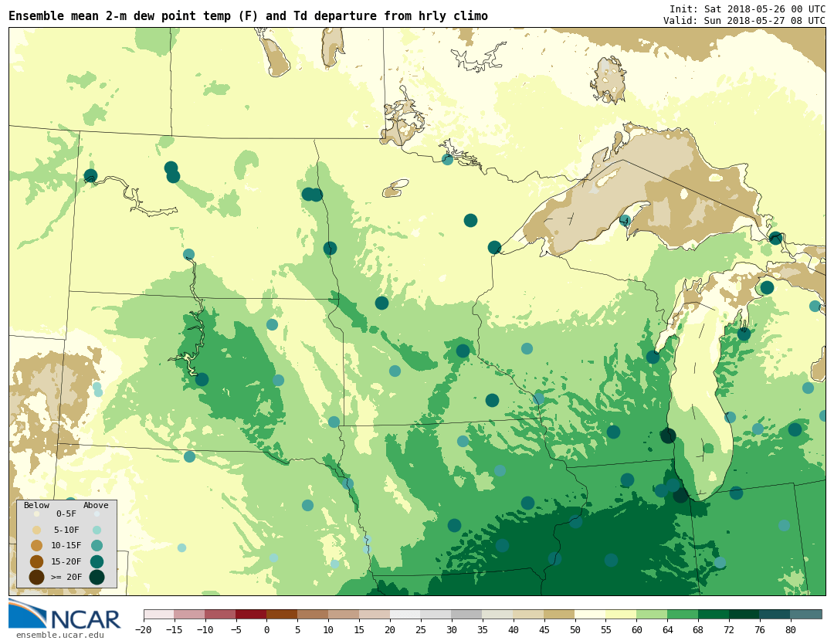The width and height of the screenshot is (834, 644).
Task: Select the 15 to 20 colorbar swatch
Action: [x=375, y=615]
